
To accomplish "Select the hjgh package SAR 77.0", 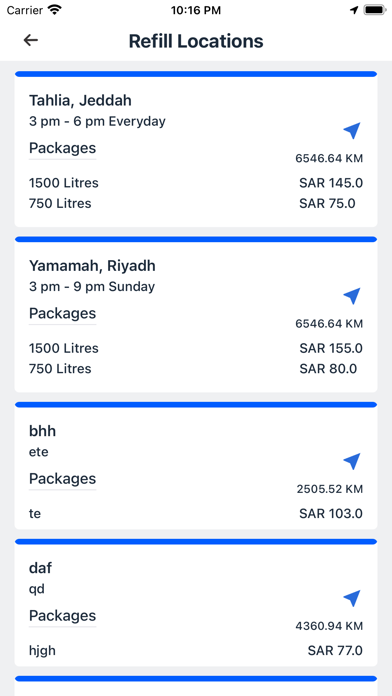I will click(x=196, y=651).
